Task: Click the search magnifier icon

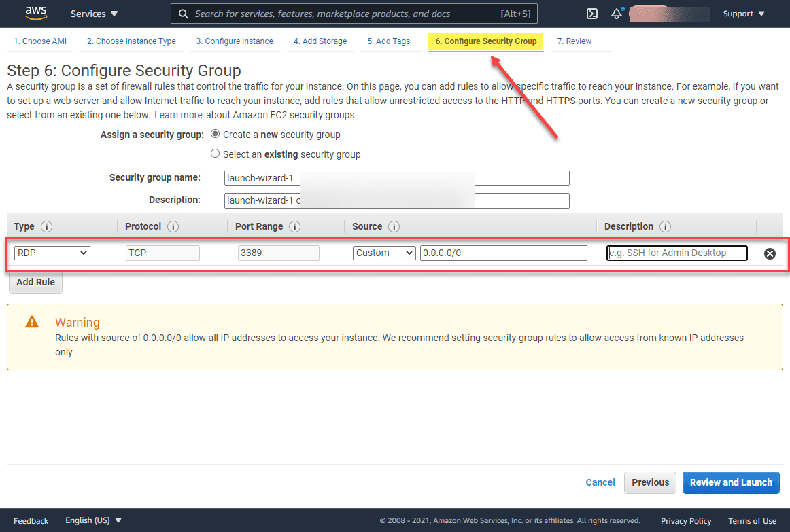Action: click(184, 14)
